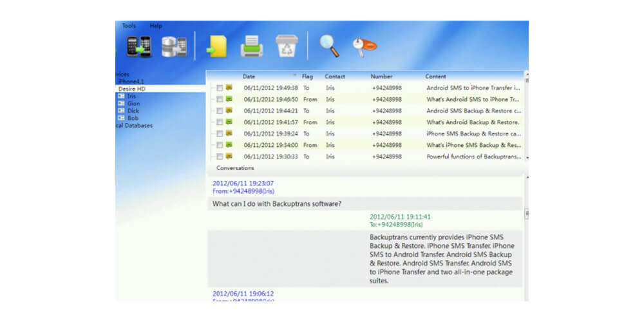Click the Flag column header

click(307, 77)
